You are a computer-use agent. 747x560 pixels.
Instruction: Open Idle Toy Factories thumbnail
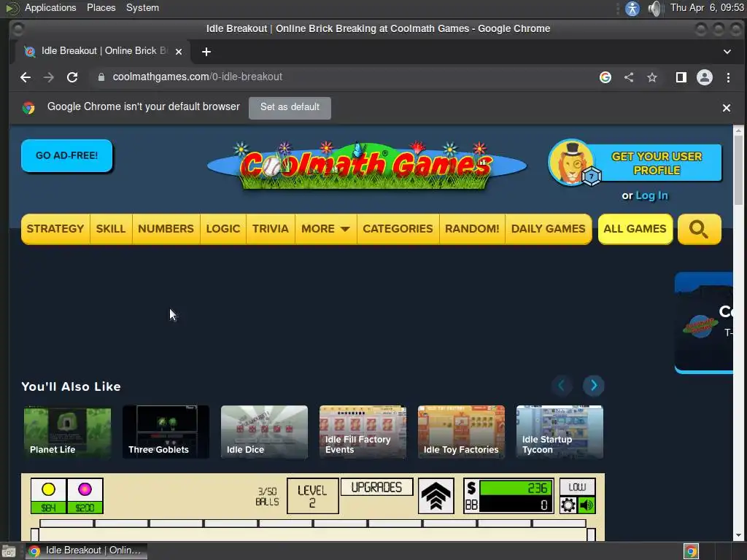(461, 432)
